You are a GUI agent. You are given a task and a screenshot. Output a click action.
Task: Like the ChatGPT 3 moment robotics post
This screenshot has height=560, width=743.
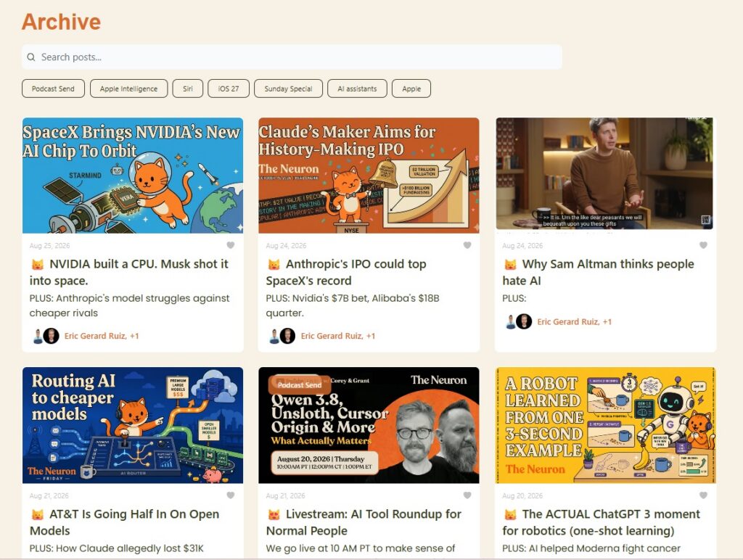[703, 495]
